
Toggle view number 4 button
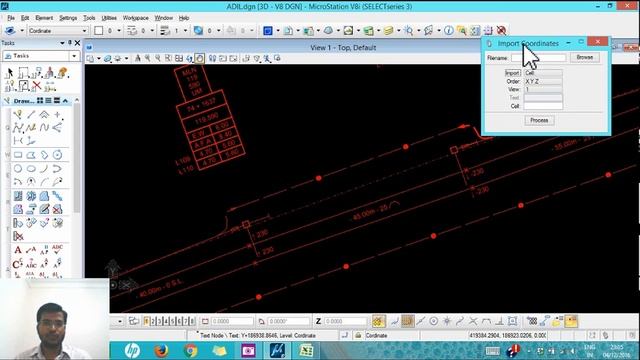click(x=166, y=321)
